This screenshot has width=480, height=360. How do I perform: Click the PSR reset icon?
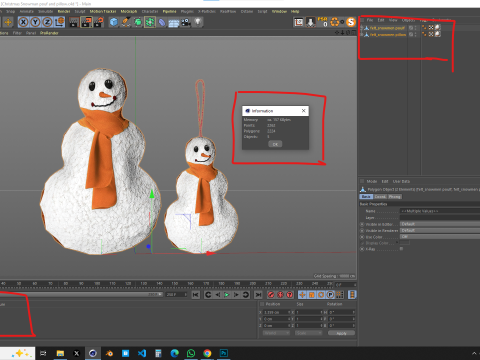[x=323, y=22]
